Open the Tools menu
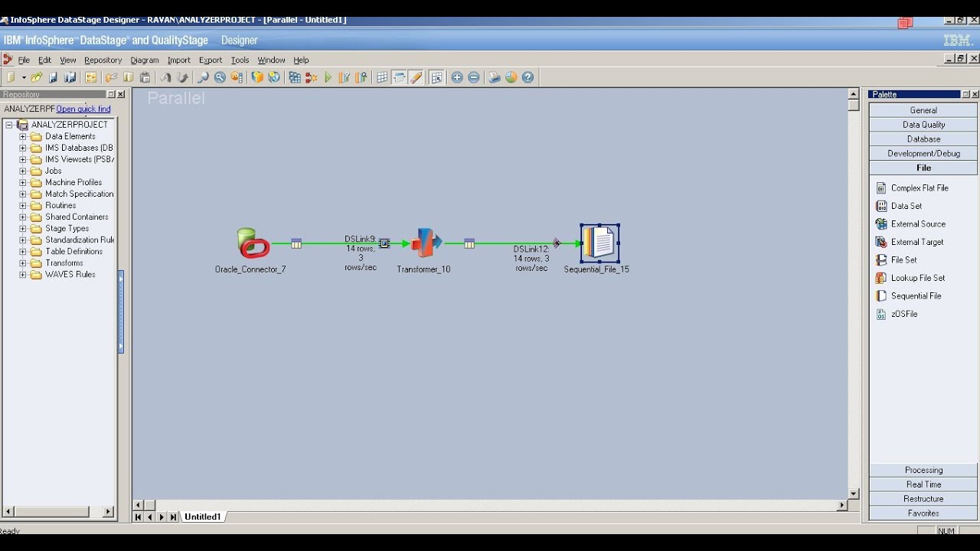 [x=240, y=60]
